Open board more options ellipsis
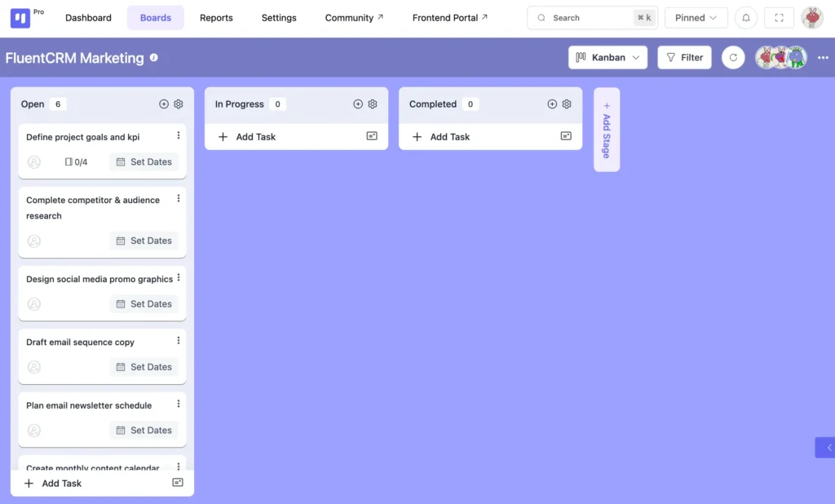The height and width of the screenshot is (504, 835). pos(823,58)
